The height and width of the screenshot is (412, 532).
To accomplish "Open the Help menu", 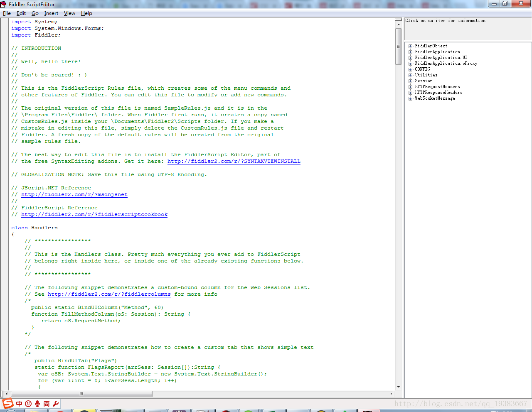I will [x=86, y=13].
